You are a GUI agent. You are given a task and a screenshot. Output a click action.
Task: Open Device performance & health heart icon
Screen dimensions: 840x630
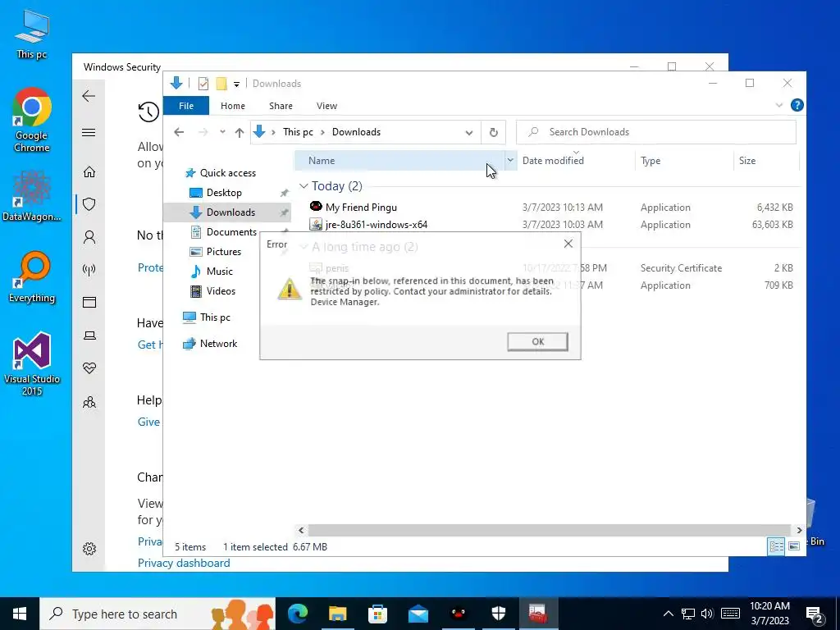[x=89, y=368]
